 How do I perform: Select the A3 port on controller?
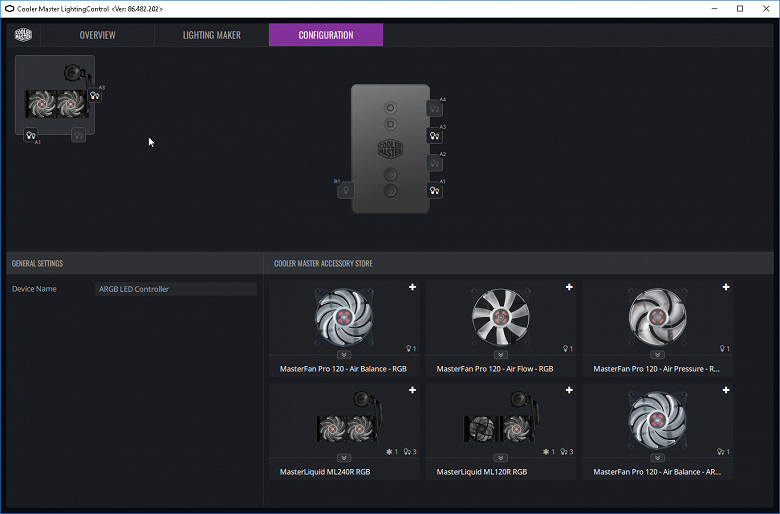435,136
